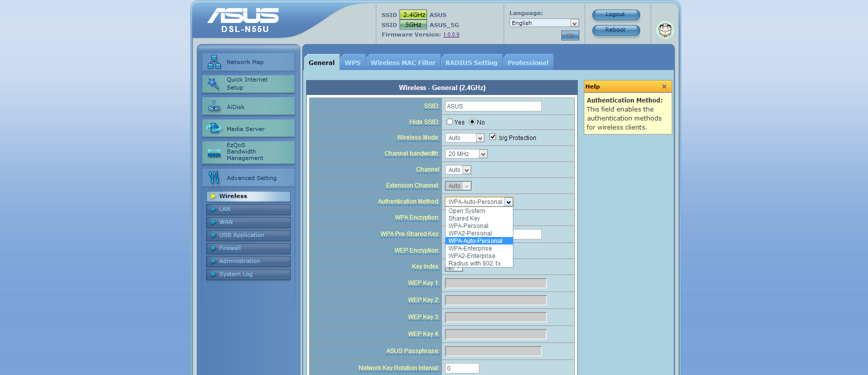Toggle b/g Protection checkbox
868x375 pixels.
pos(493,137)
